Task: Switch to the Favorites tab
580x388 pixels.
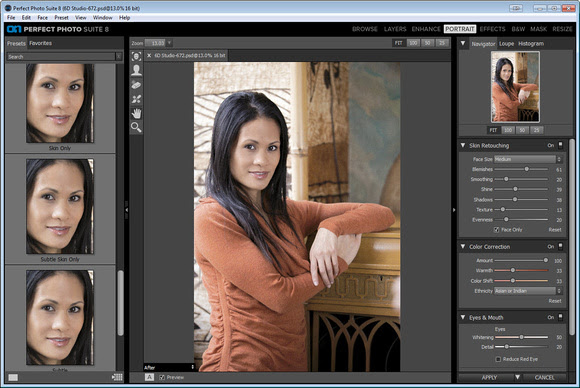Action: coord(40,43)
